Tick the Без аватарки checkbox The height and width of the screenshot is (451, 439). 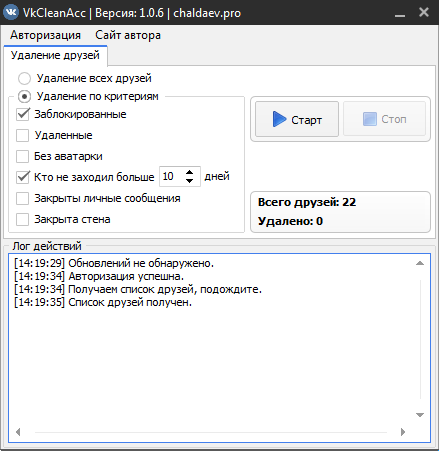click(23, 156)
